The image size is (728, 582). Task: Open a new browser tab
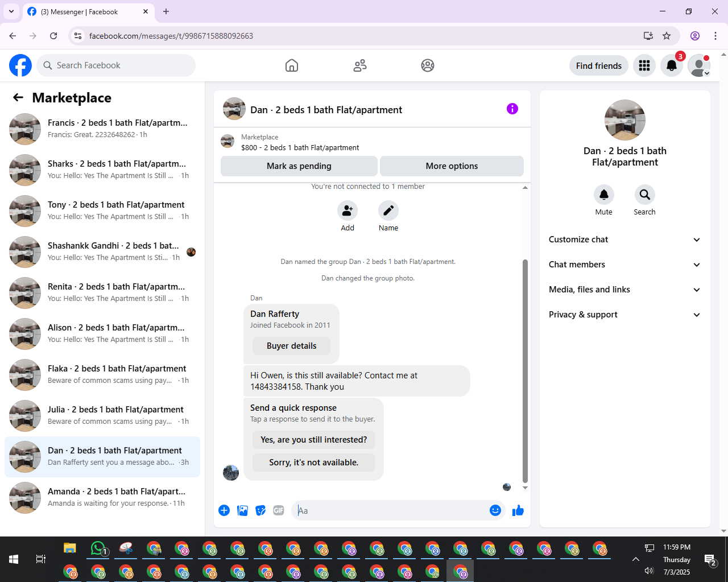point(166,11)
